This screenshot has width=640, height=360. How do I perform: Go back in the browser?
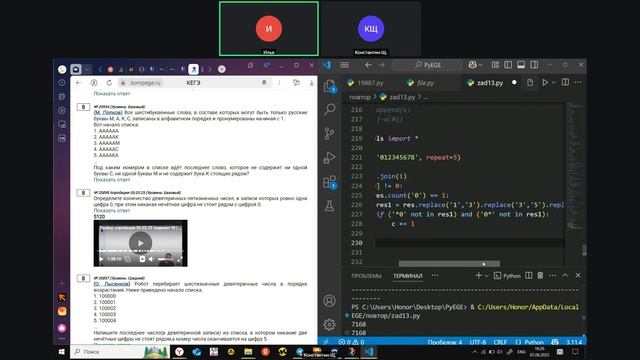[79, 83]
